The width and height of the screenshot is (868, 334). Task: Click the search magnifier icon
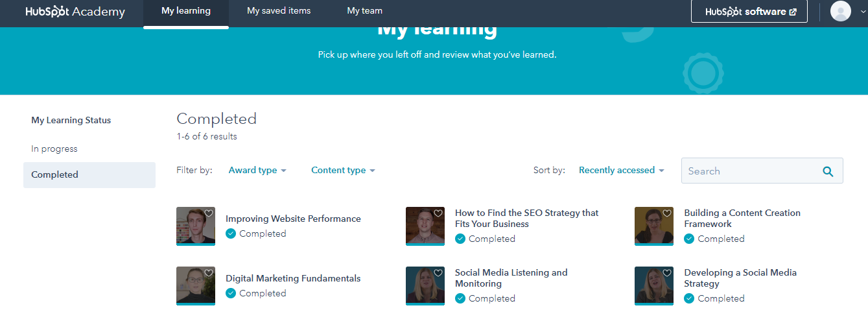tap(827, 171)
